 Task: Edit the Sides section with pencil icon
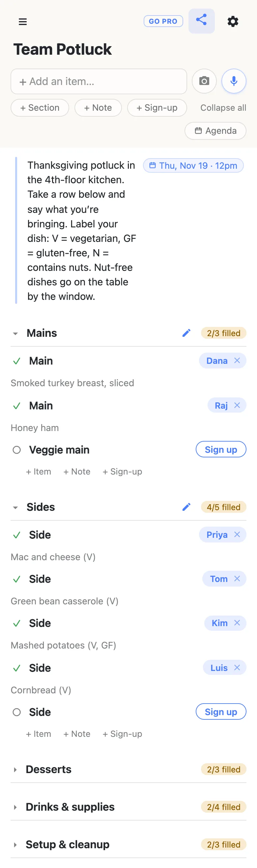pyautogui.click(x=186, y=507)
